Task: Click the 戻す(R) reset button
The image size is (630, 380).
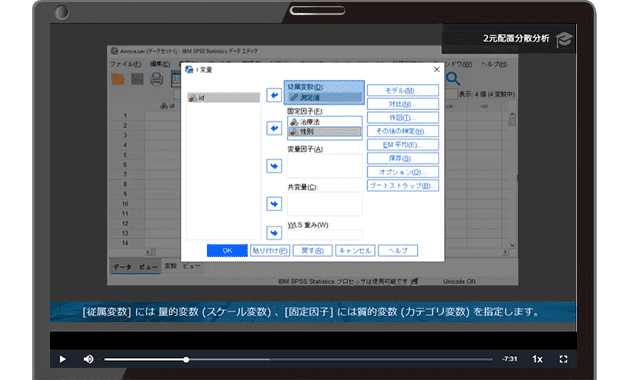Action: (312, 250)
